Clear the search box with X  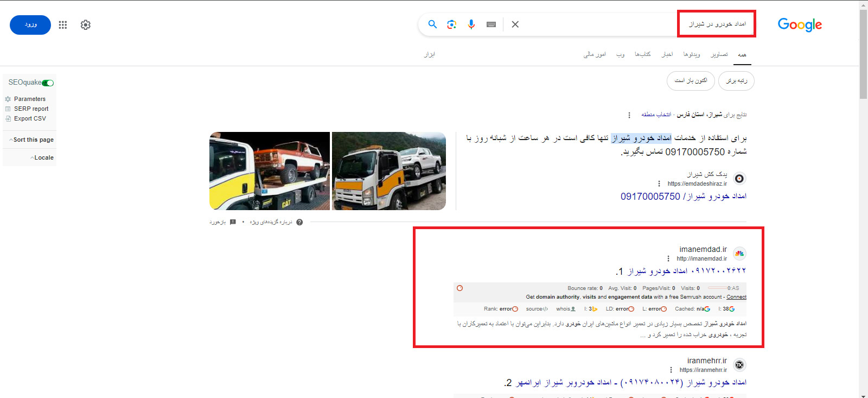tap(515, 24)
